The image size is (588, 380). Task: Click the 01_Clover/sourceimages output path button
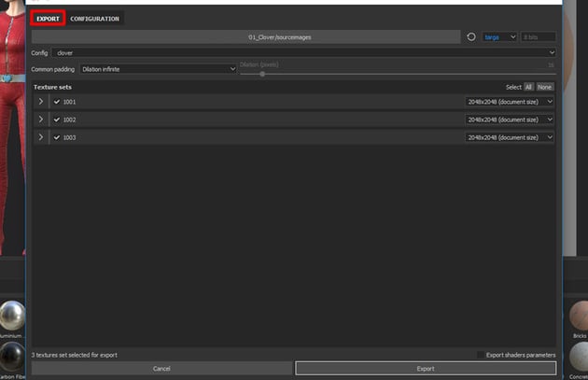point(246,37)
